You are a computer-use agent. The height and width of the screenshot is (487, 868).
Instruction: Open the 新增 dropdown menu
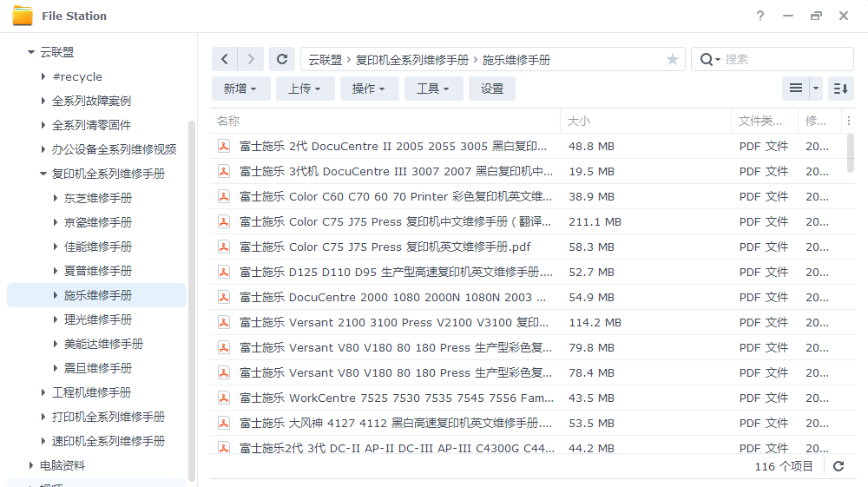tap(240, 89)
